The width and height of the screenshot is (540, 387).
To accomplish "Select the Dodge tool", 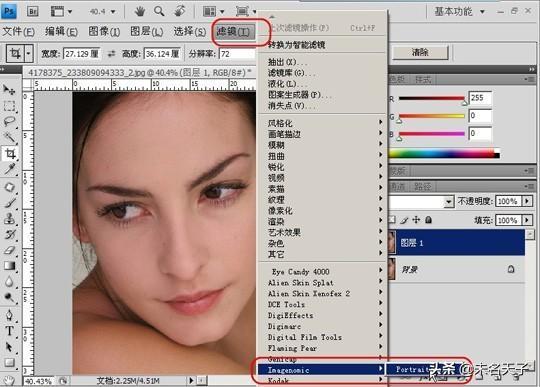I will (9, 297).
